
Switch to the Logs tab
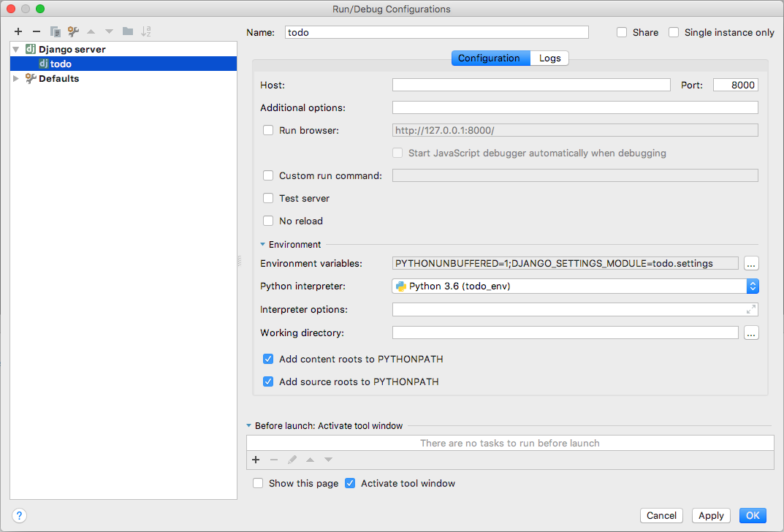click(x=549, y=58)
